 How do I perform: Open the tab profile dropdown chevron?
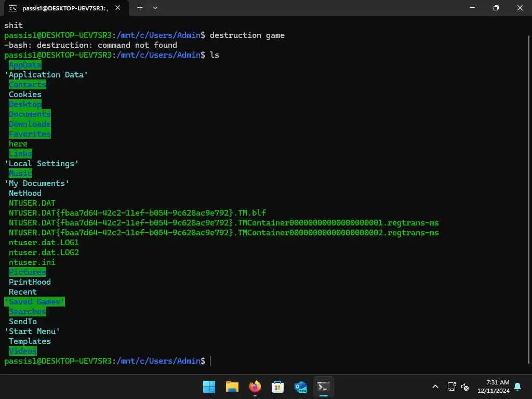155,7
